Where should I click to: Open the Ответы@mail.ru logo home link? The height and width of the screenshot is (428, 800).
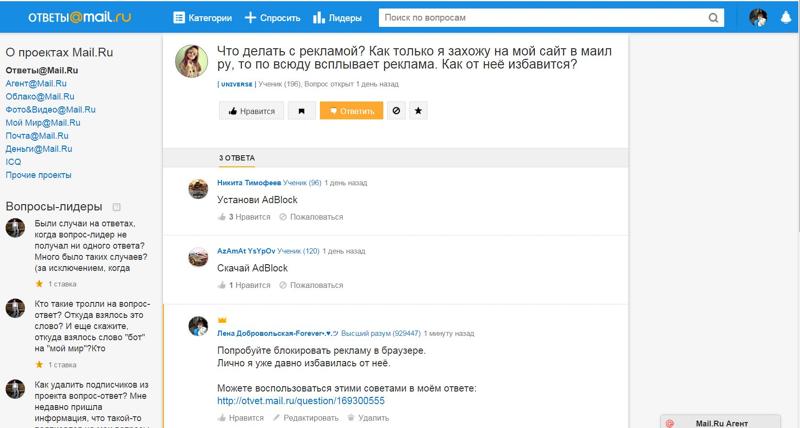(80, 17)
